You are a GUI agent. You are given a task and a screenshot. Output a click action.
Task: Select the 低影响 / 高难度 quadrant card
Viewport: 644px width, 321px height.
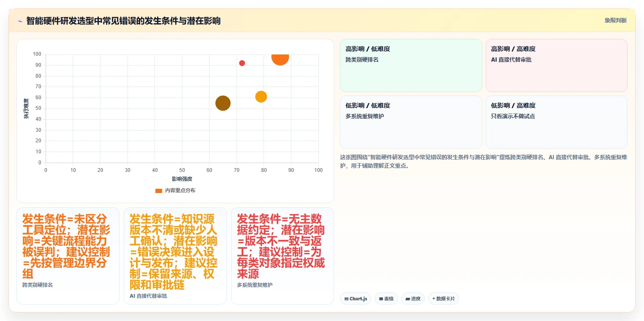tap(556, 122)
